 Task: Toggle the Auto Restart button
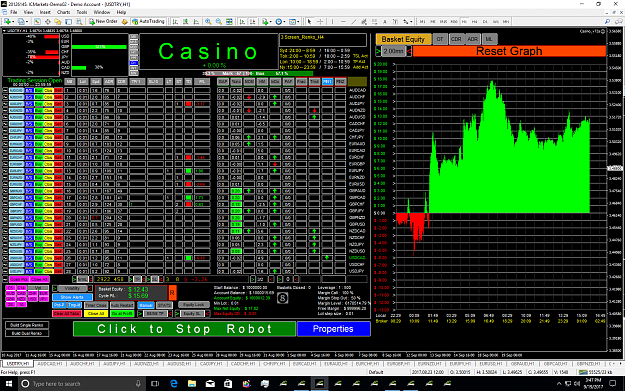click(122, 305)
